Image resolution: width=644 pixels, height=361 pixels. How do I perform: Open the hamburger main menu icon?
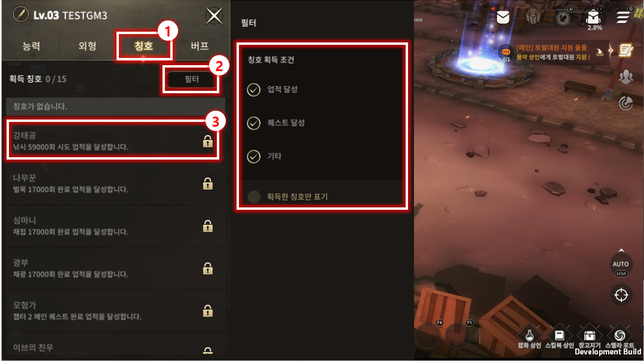(x=623, y=17)
